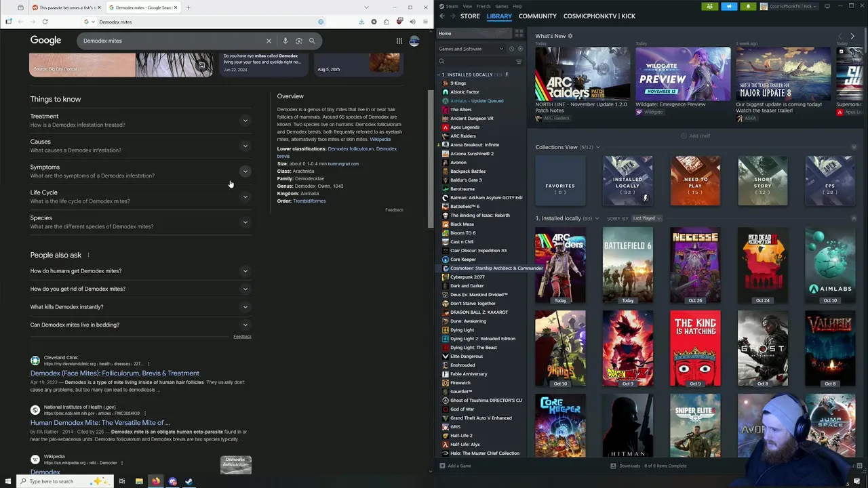Open Firefox extensions puzzle icon
The height and width of the screenshot is (488, 868).
tap(387, 22)
